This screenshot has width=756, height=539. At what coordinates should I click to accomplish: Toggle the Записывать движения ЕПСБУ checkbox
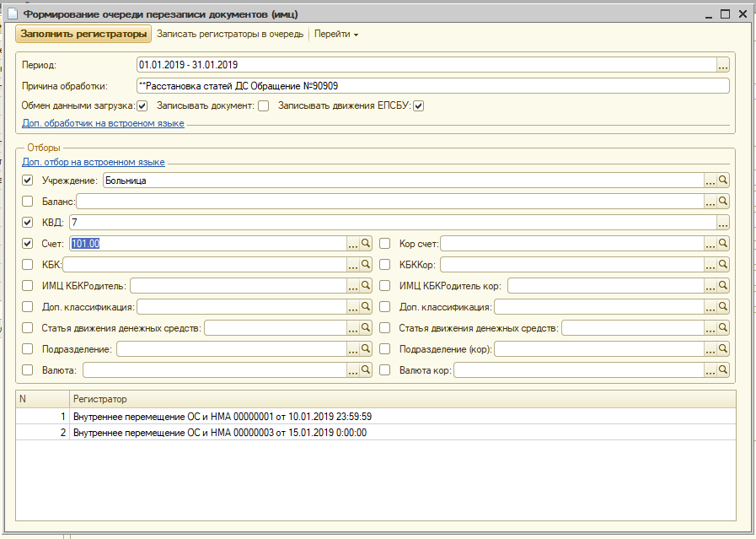pyautogui.click(x=418, y=106)
